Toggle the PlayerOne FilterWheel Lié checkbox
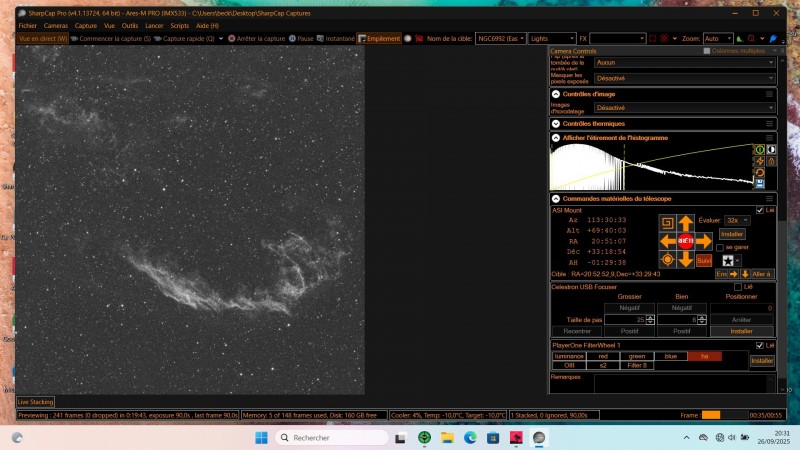This screenshot has width=800, height=450. [x=760, y=345]
